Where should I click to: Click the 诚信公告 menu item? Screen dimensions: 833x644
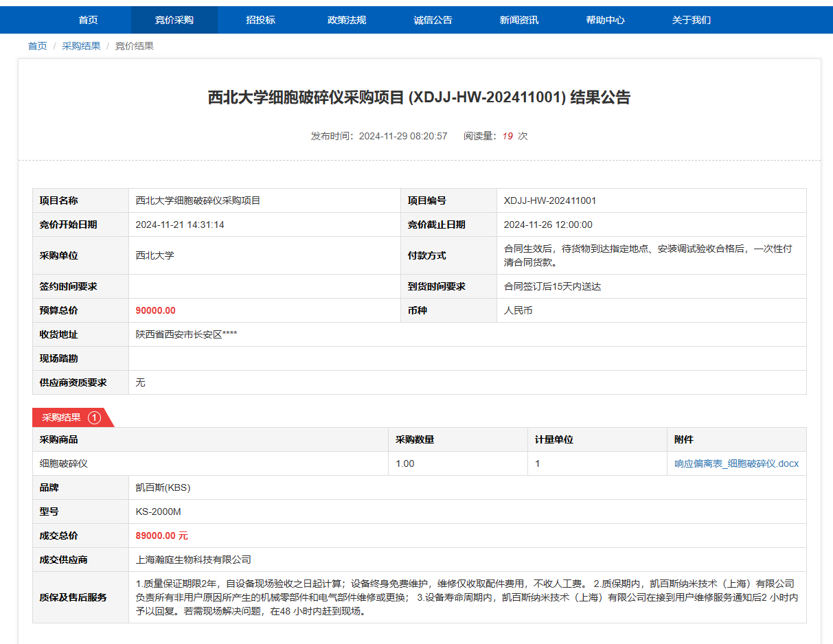coord(433,20)
